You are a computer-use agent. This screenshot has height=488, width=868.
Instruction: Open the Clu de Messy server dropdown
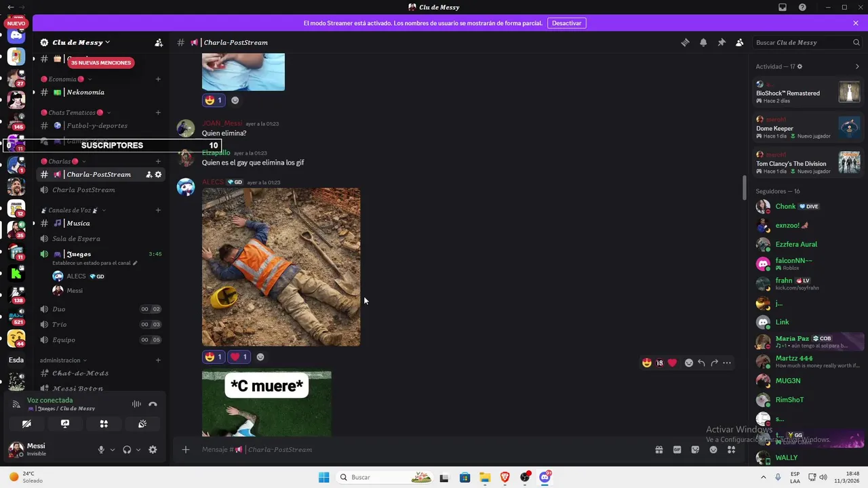pyautogui.click(x=81, y=42)
